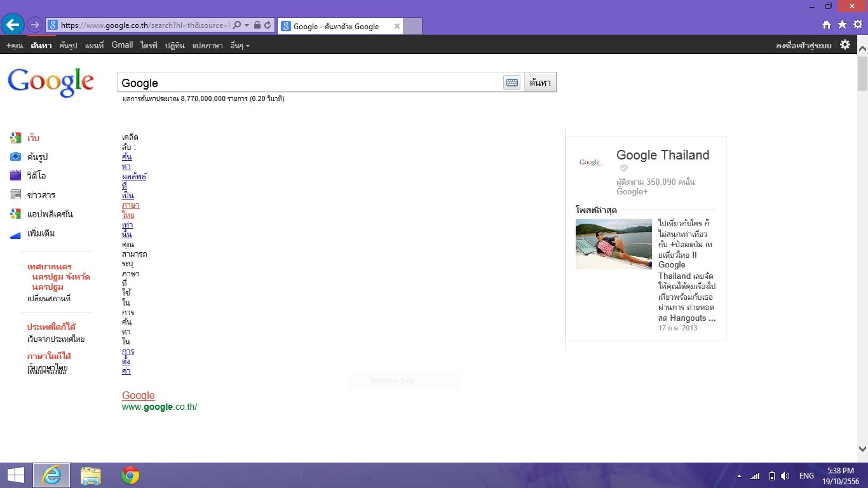Image resolution: width=868 pixels, height=488 pixels.
Task: Go back with the browser Back arrow
Action: click(x=13, y=25)
